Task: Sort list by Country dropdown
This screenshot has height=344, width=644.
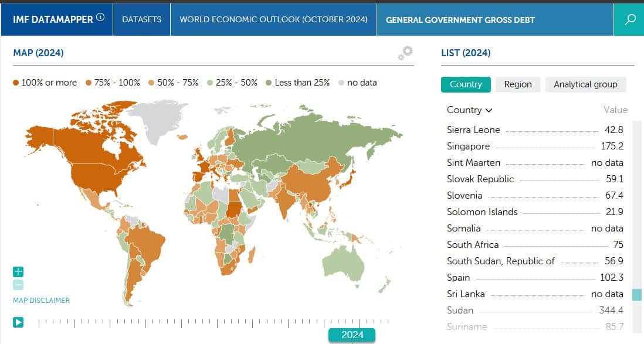Action: 469,110
